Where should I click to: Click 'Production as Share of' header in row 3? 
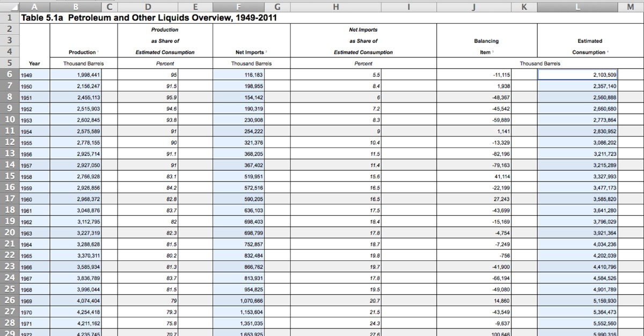pos(165,41)
